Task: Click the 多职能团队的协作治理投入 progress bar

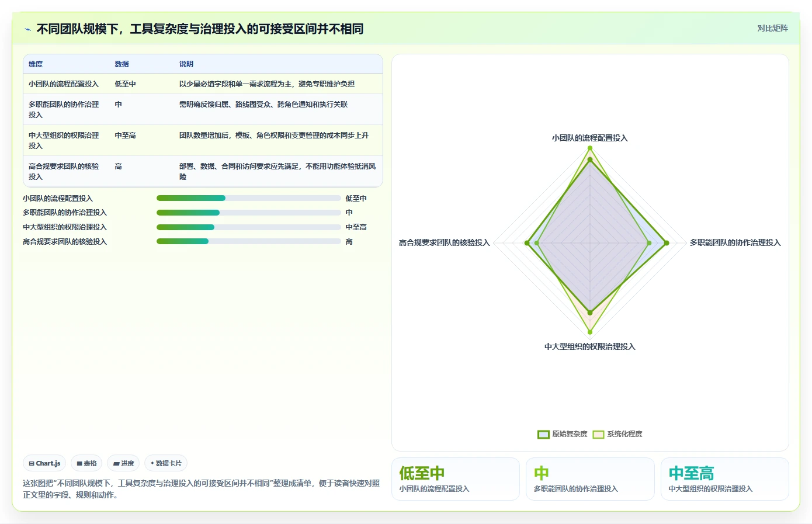Action: click(248, 213)
